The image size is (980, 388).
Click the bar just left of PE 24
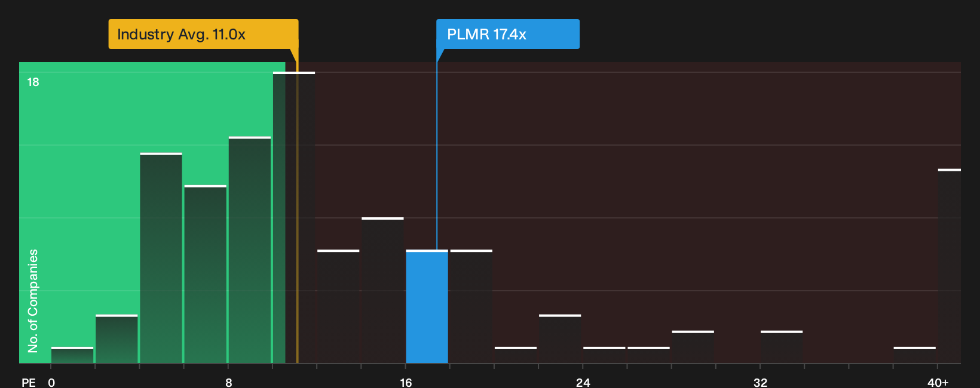coord(560,338)
